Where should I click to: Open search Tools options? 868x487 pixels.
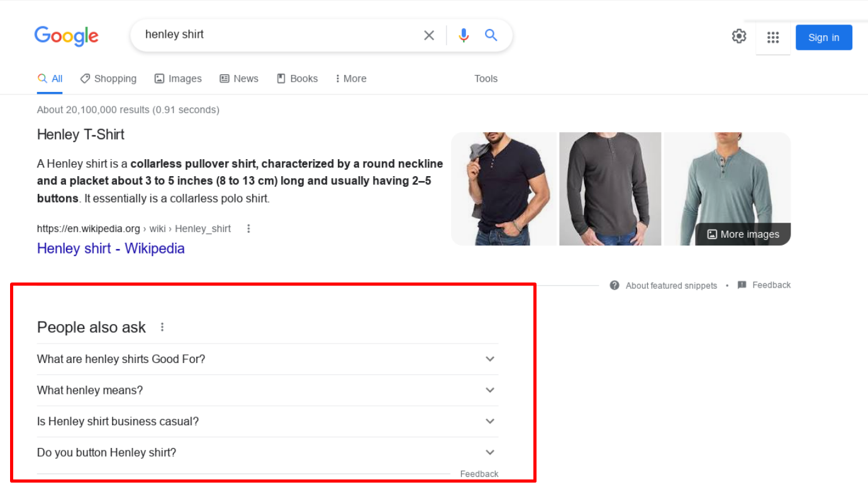(486, 78)
